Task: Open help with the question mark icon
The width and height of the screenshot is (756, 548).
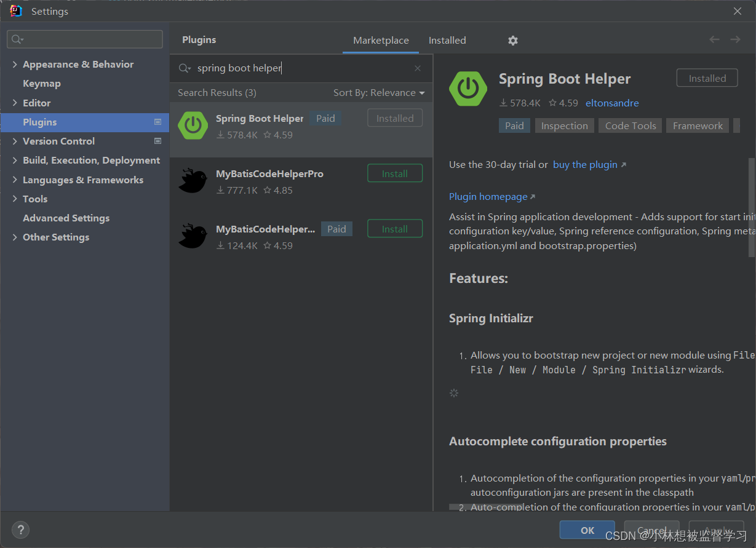Action: point(20,530)
